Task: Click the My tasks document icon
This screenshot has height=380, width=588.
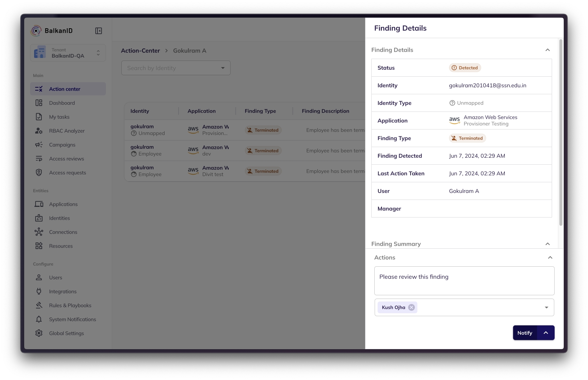Action: pyautogui.click(x=39, y=117)
